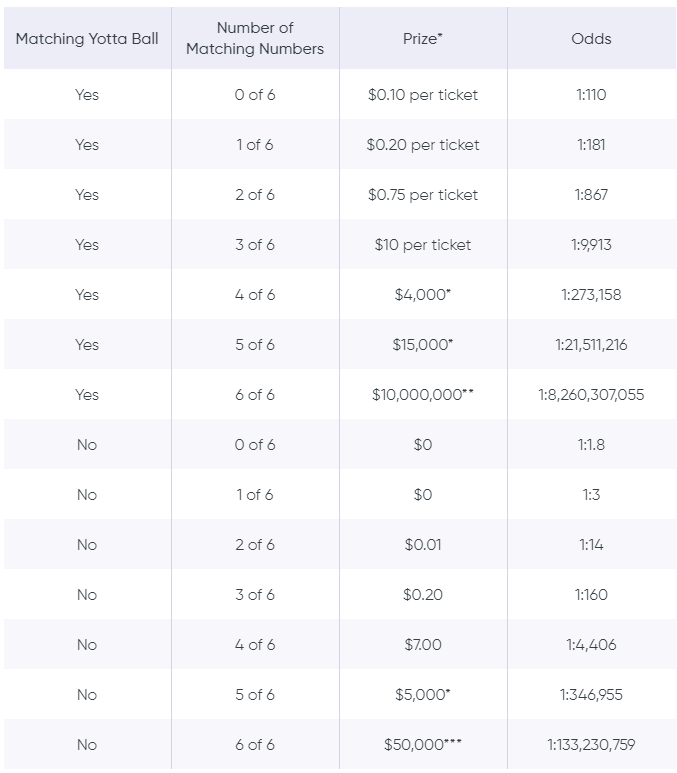Click the 1:181 odds cell

pyautogui.click(x=591, y=144)
